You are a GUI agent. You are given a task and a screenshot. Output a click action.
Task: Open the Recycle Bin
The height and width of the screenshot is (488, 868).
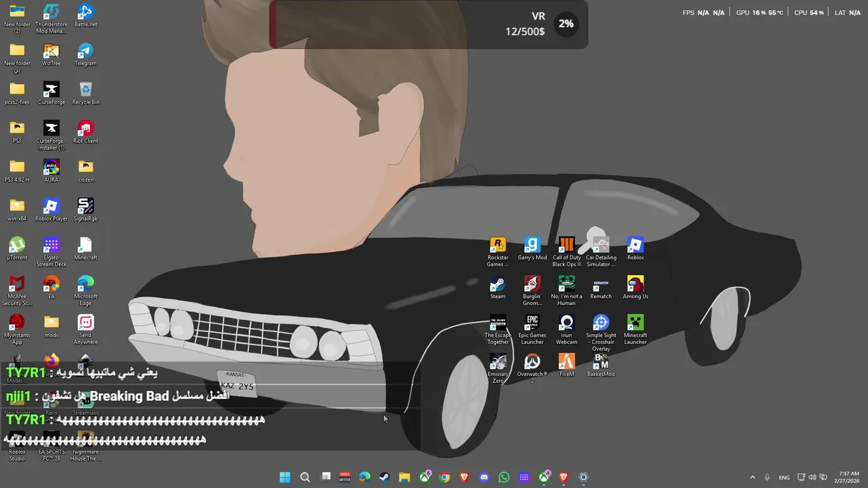[x=85, y=94]
